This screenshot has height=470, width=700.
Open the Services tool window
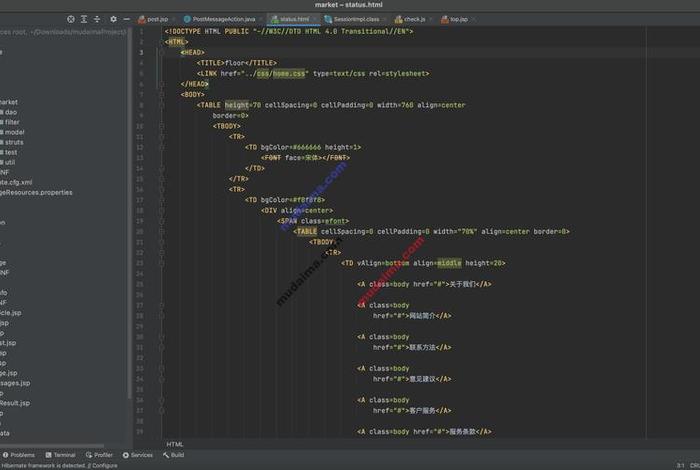(138, 455)
